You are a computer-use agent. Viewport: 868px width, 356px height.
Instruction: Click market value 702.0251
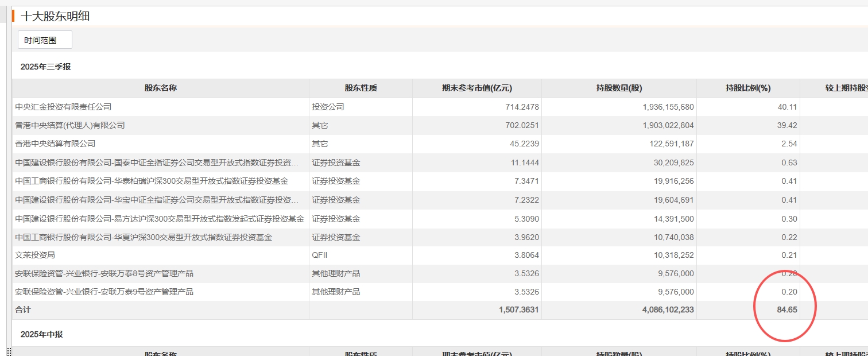click(x=522, y=125)
